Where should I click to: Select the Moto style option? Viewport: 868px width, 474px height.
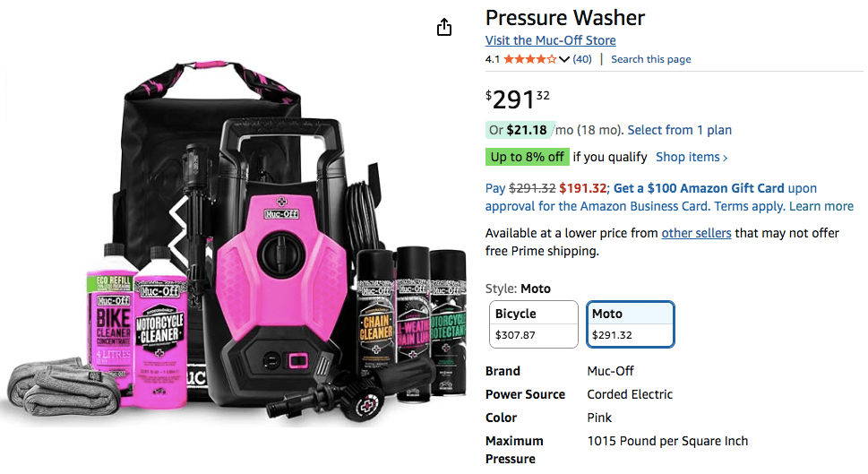click(x=630, y=323)
